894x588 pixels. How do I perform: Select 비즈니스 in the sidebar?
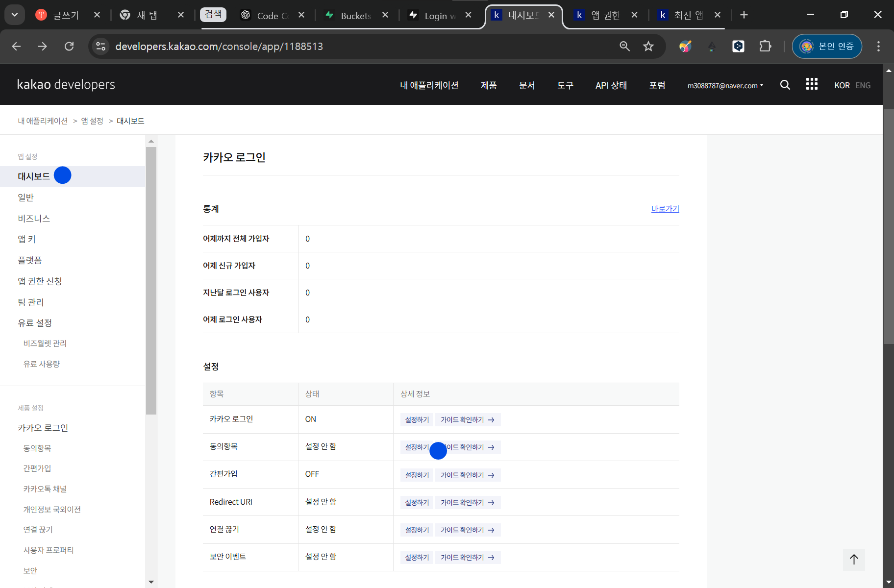34,218
